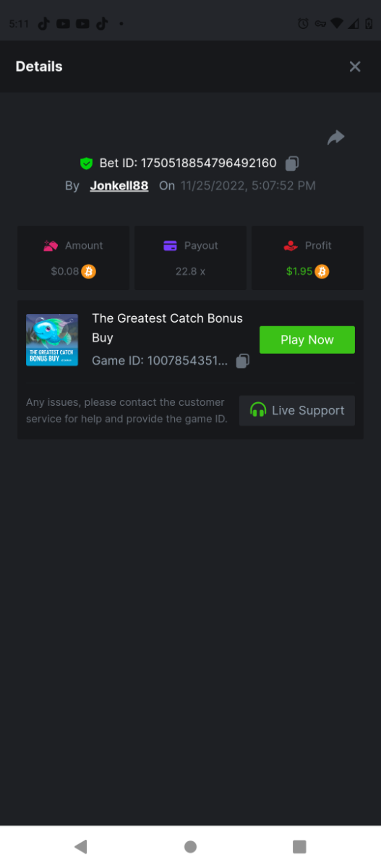The width and height of the screenshot is (381, 868).
Task: Contact Live Support
Action: click(297, 410)
